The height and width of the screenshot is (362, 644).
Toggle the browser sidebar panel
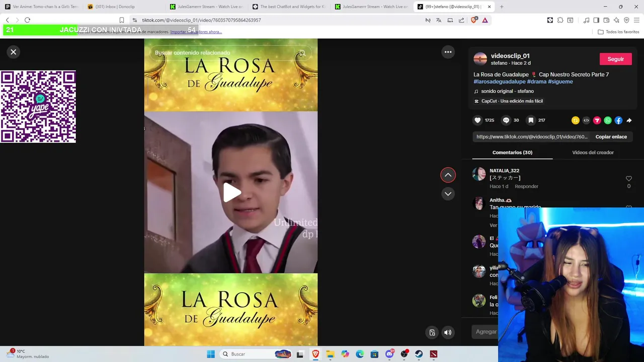[596, 20]
